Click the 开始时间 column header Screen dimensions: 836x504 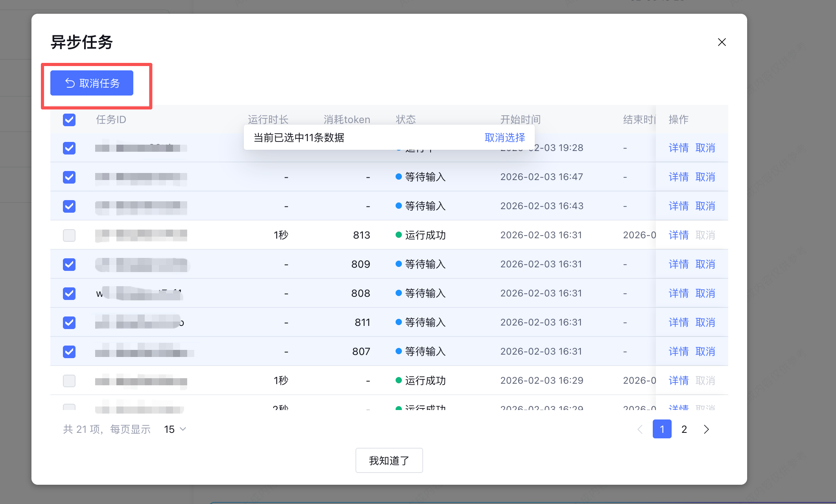point(520,120)
